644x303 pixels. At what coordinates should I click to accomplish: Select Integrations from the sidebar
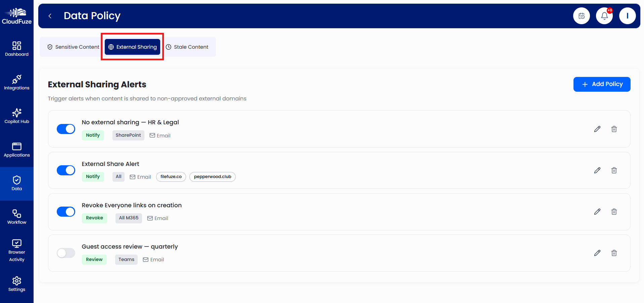click(16, 82)
